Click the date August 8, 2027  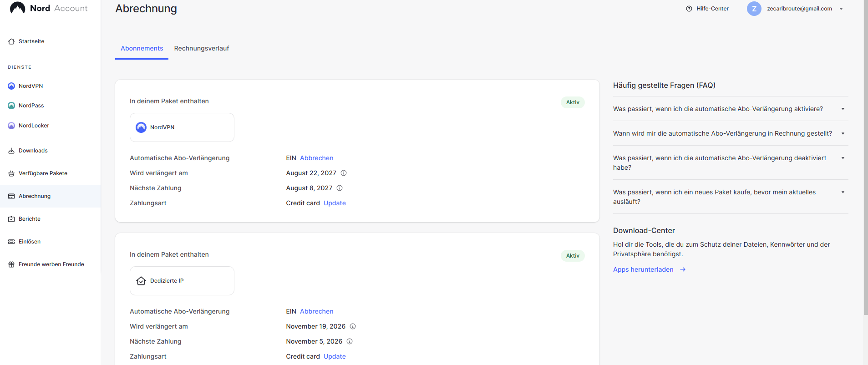pos(309,188)
